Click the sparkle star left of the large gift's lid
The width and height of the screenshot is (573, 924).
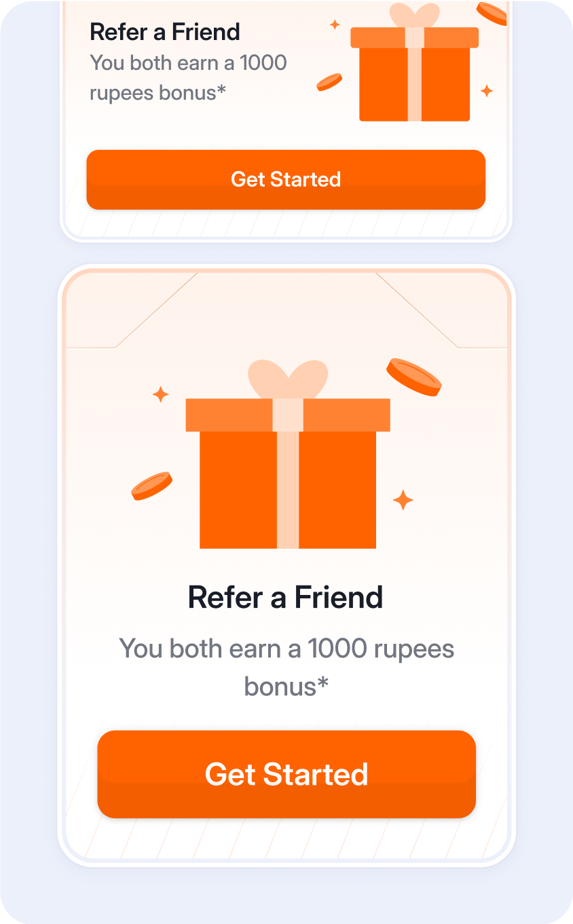coord(160,394)
